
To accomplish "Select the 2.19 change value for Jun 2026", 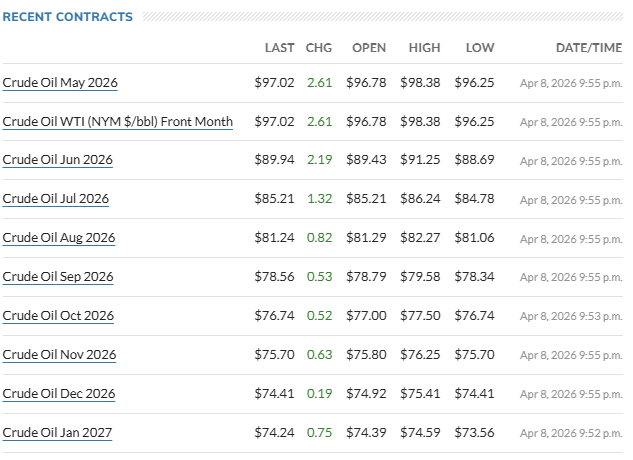I will pos(319,160).
